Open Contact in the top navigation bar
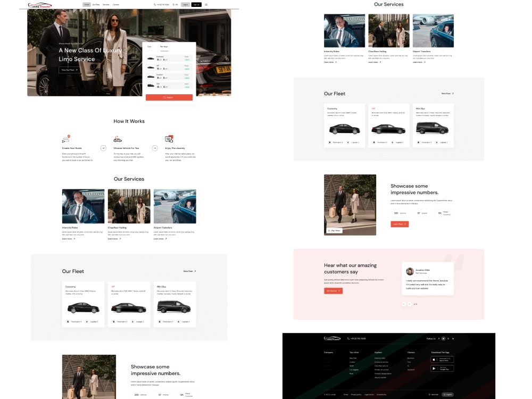This screenshot has width=532, height=399. pyautogui.click(x=116, y=5)
